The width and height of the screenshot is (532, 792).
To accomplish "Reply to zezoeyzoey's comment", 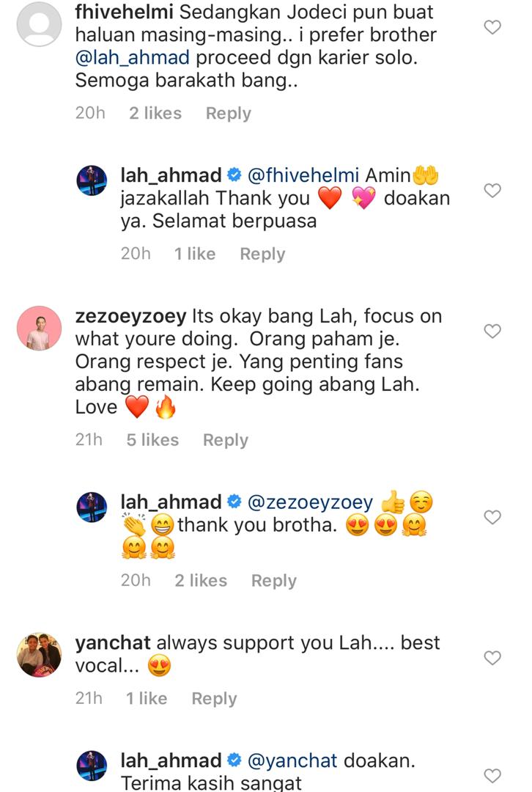I will pos(226,441).
